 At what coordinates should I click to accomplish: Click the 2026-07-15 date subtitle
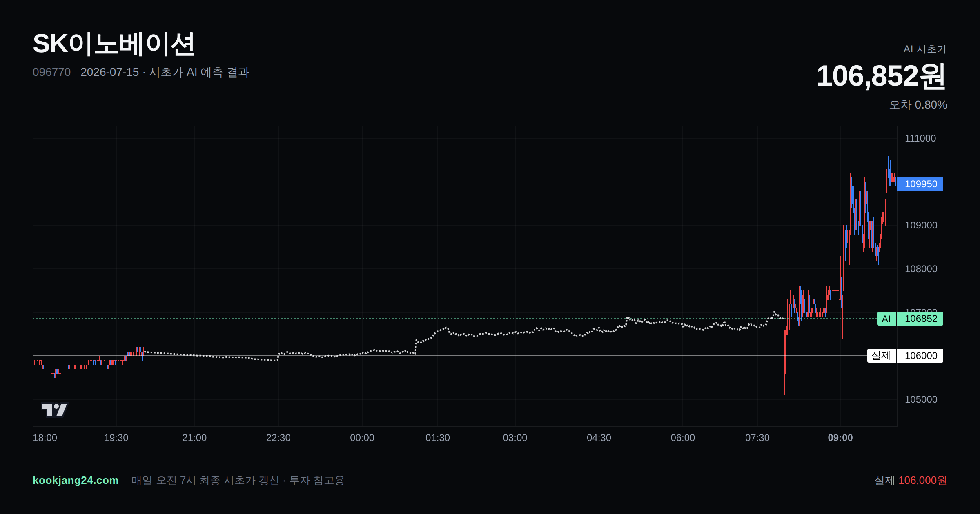110,72
